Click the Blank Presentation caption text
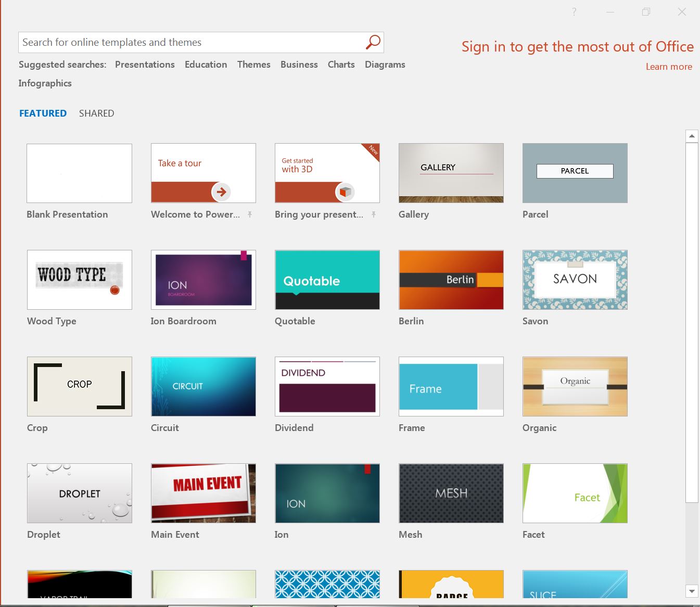Viewport: 700px width, 607px height. 67,214
